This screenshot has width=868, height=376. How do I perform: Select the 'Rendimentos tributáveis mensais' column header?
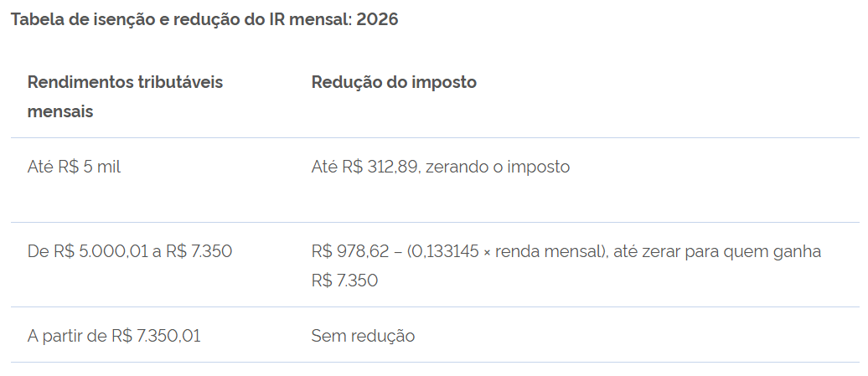pos(125,96)
